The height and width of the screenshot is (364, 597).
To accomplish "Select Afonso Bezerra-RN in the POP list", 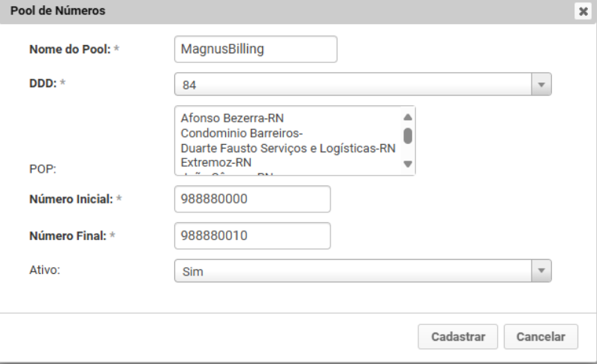I will [232, 118].
